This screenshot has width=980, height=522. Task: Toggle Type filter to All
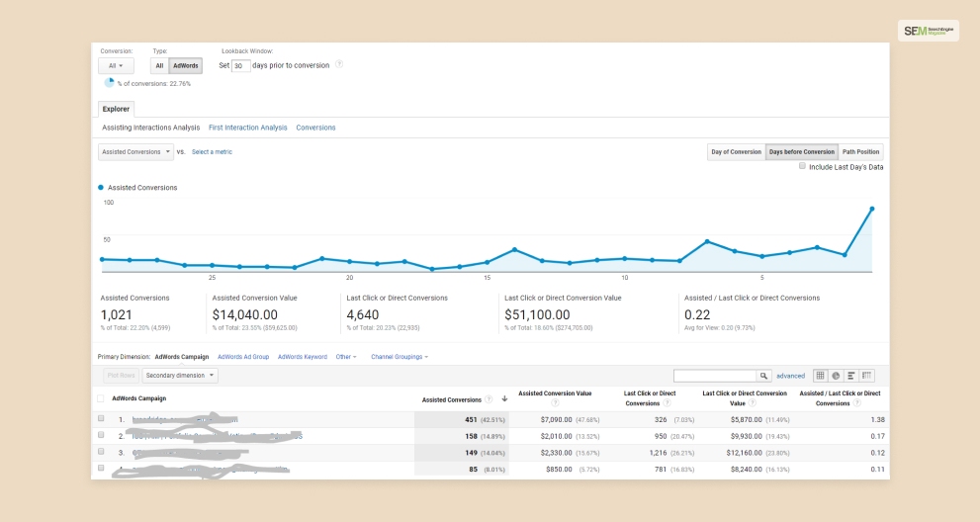click(x=159, y=65)
